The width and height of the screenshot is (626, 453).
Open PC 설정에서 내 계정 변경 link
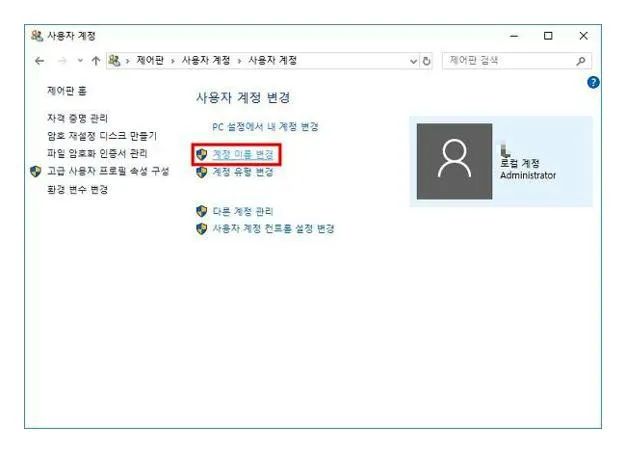[265, 127]
